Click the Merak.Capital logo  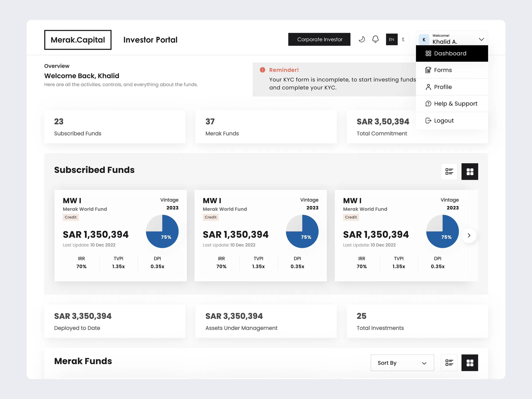pyautogui.click(x=78, y=40)
